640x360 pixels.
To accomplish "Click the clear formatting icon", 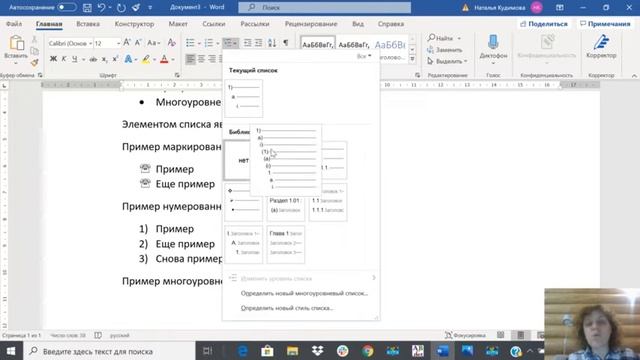I will click(172, 43).
